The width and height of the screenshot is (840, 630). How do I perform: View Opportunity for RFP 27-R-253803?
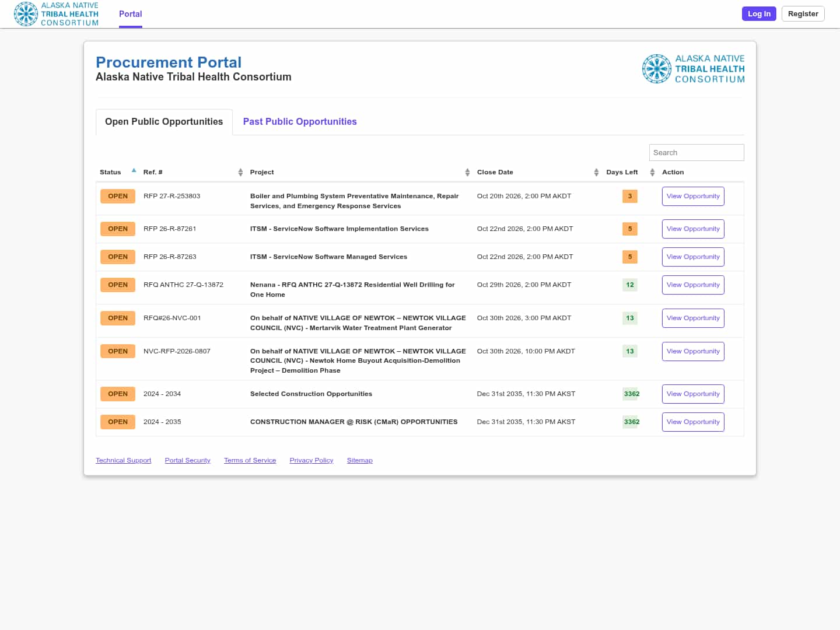pos(693,196)
